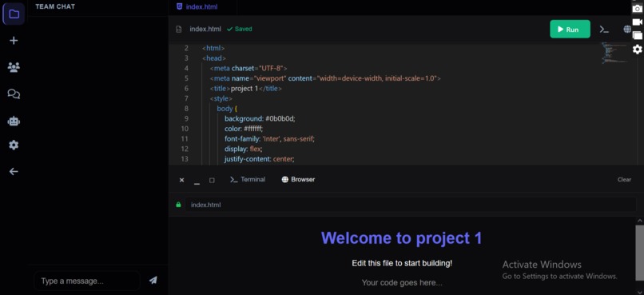Click the body { line in code

tap(227, 109)
